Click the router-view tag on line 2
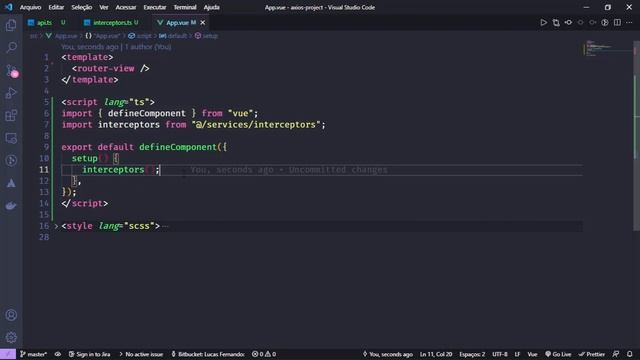The width and height of the screenshot is (640, 360). pyautogui.click(x=106, y=68)
